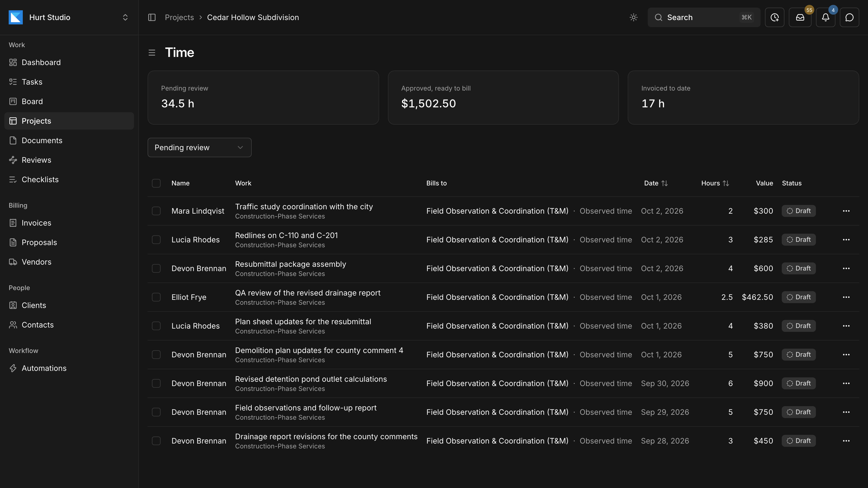
Task: Open row actions for Mara Lindqvist entry
Action: [x=846, y=211]
